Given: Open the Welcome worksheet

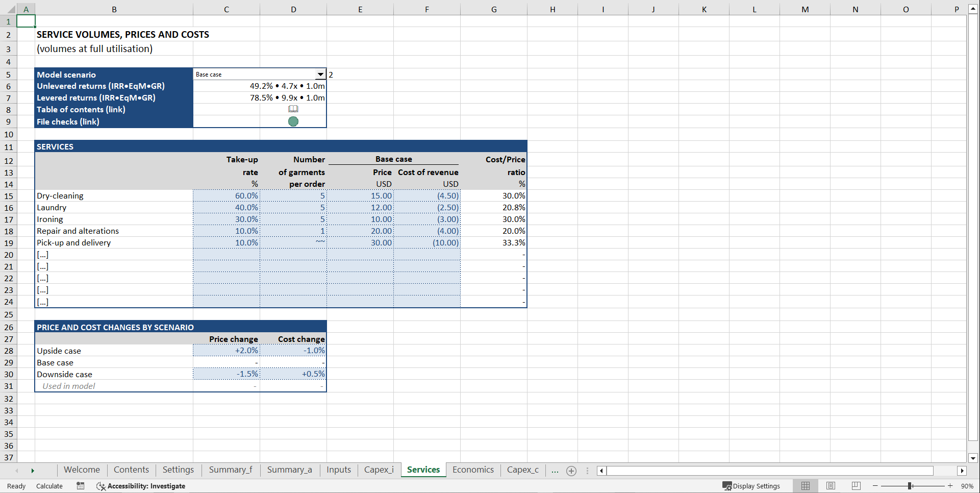Looking at the screenshot, I should (82, 470).
